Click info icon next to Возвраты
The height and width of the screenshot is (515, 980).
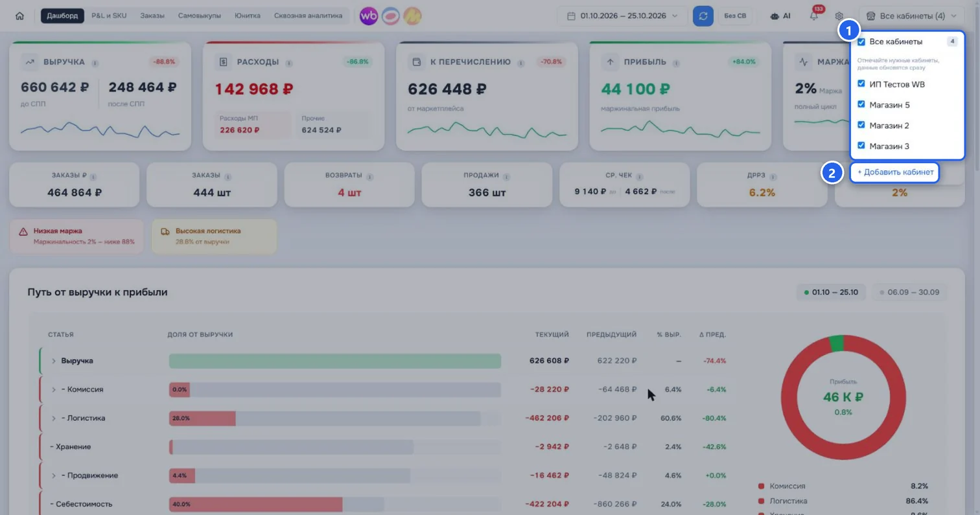[x=369, y=176]
